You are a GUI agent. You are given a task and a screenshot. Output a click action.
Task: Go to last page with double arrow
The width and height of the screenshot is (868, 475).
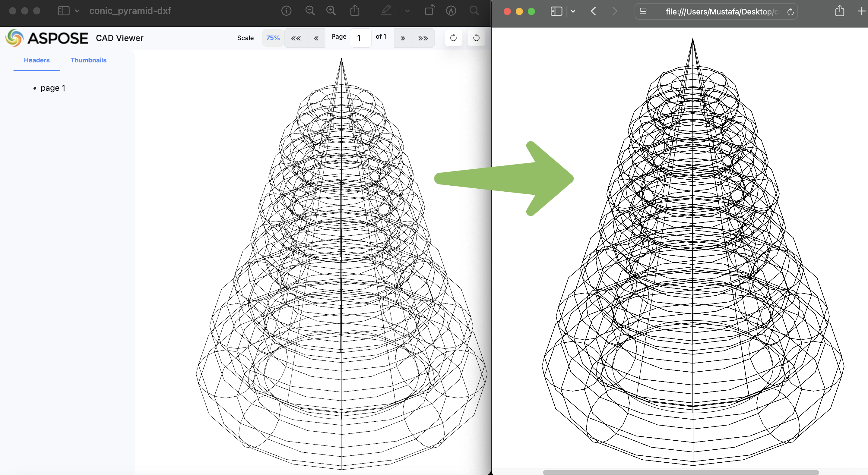pos(423,38)
